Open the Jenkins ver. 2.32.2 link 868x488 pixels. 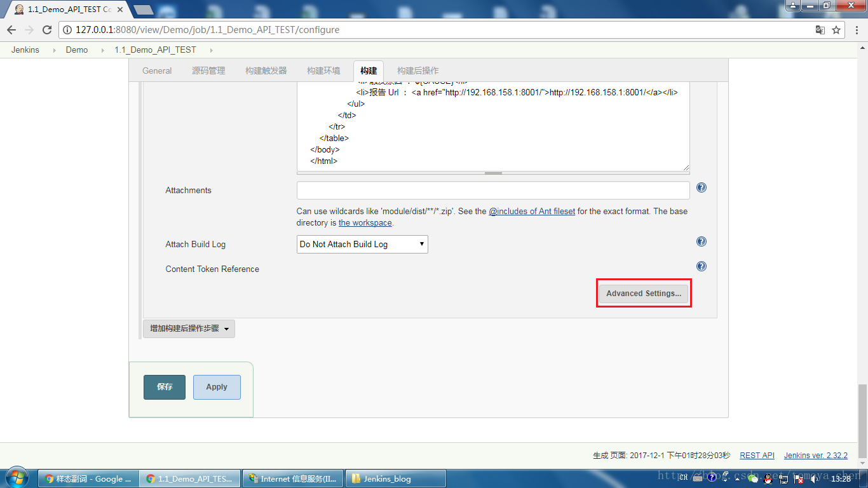coord(816,456)
